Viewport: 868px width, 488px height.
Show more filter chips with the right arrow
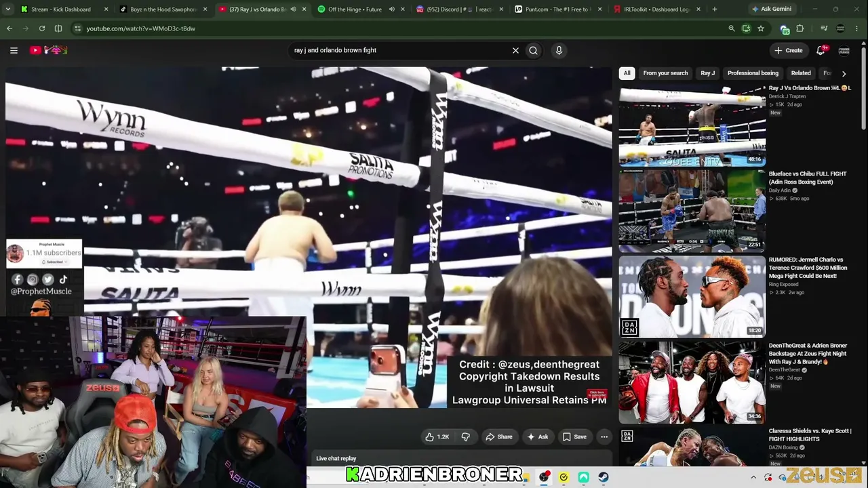(x=844, y=73)
